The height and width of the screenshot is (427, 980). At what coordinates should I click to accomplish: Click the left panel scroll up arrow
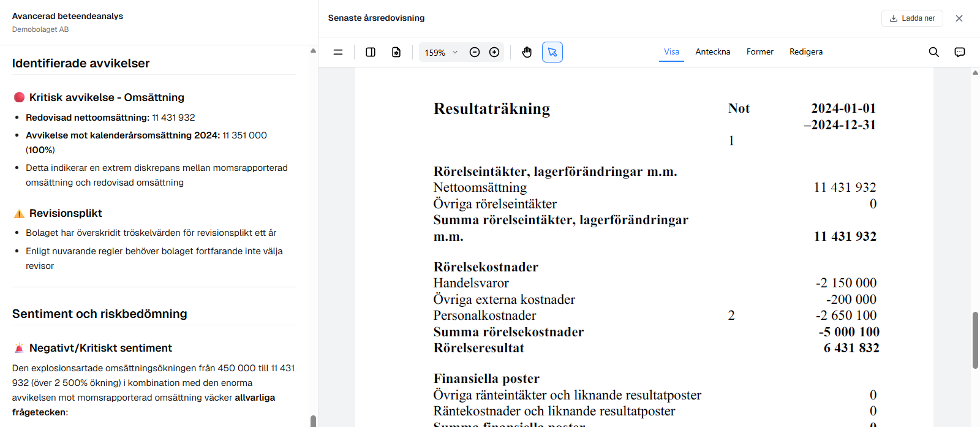coord(313,51)
